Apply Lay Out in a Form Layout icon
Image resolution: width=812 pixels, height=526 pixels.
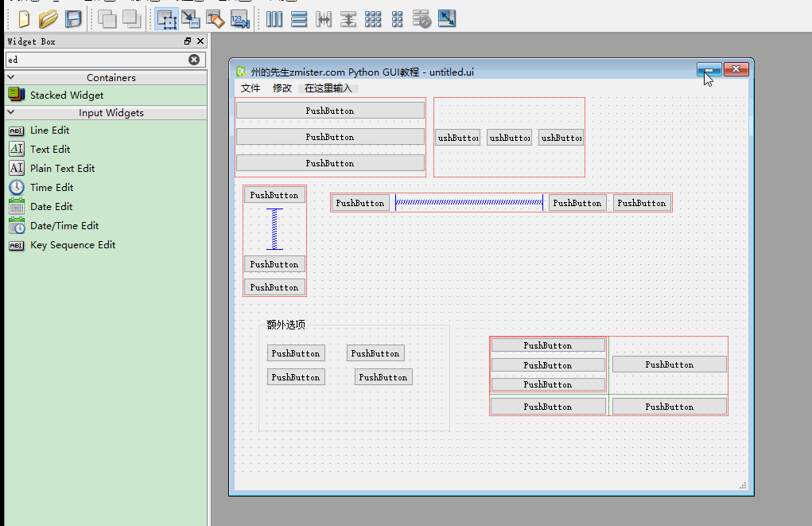point(397,19)
